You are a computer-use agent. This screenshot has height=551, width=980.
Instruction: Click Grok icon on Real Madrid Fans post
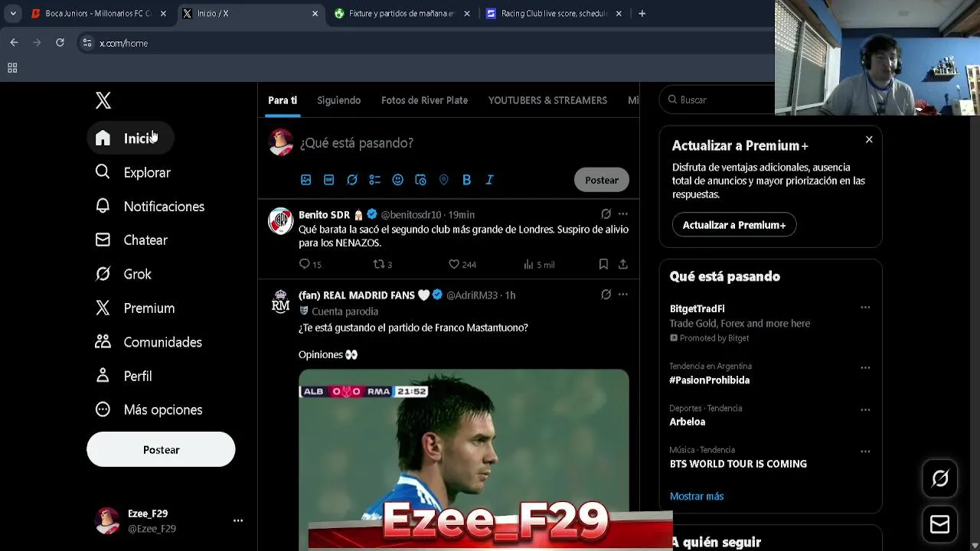coord(606,295)
